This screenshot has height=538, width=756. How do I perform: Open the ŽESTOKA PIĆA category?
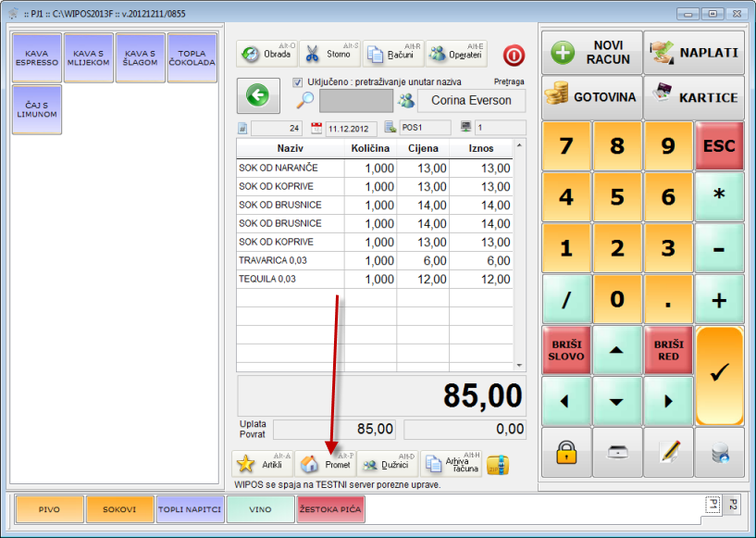pos(330,509)
